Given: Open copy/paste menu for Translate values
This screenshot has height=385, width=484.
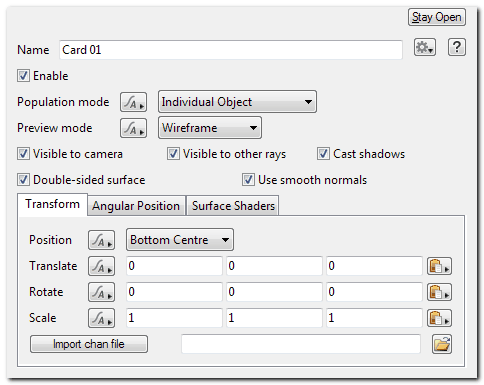Looking at the screenshot, I should click(439, 266).
